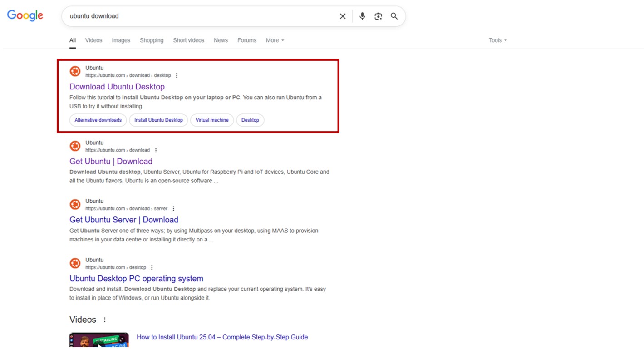Clear the search query with X icon
Image resolution: width=644 pixels, height=359 pixels.
tap(343, 16)
